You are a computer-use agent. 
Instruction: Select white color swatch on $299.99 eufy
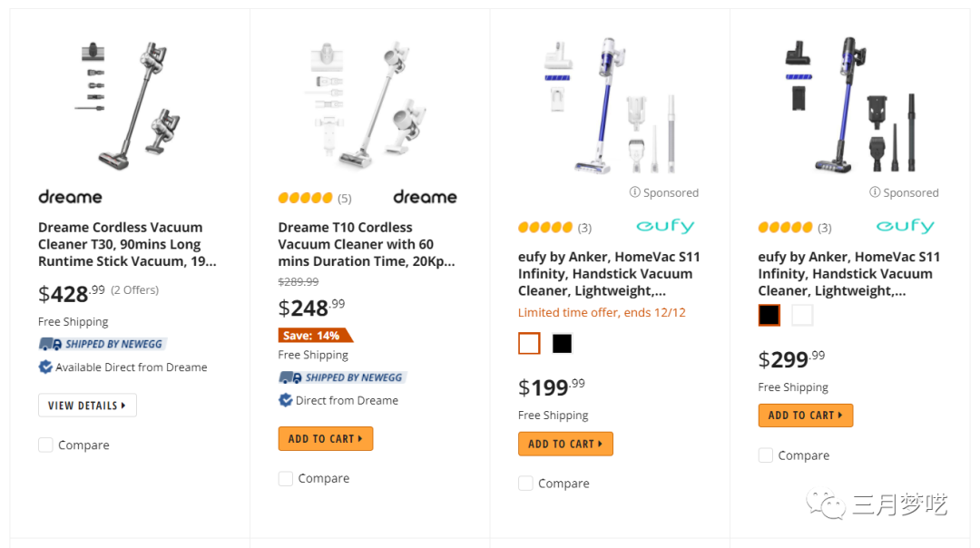pos(802,315)
